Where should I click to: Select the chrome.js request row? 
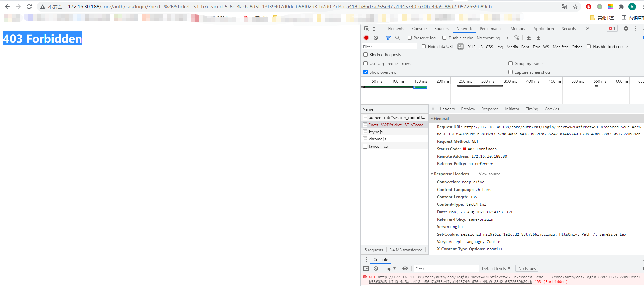[x=394, y=139]
